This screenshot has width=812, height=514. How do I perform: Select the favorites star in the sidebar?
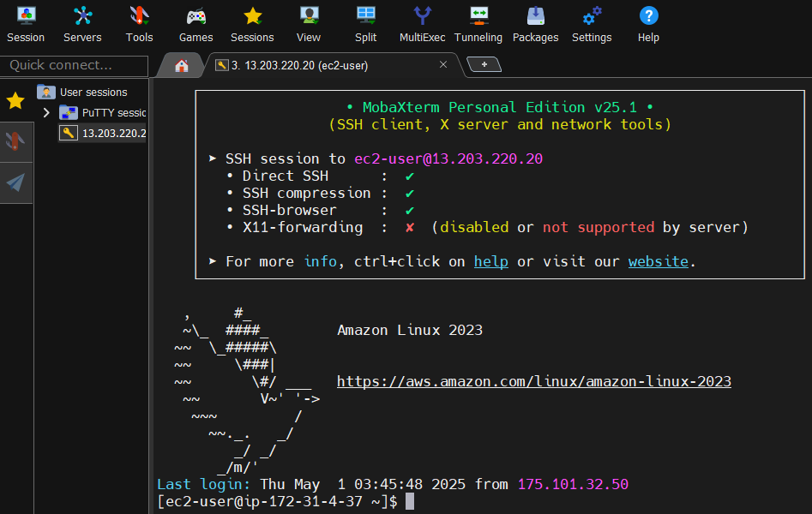click(15, 101)
